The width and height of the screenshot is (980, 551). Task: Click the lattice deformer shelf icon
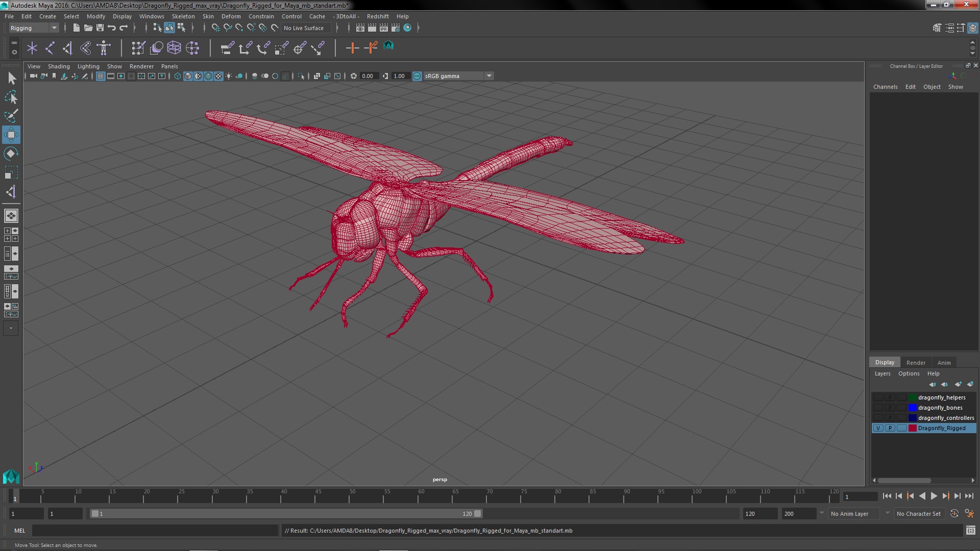(x=174, y=48)
